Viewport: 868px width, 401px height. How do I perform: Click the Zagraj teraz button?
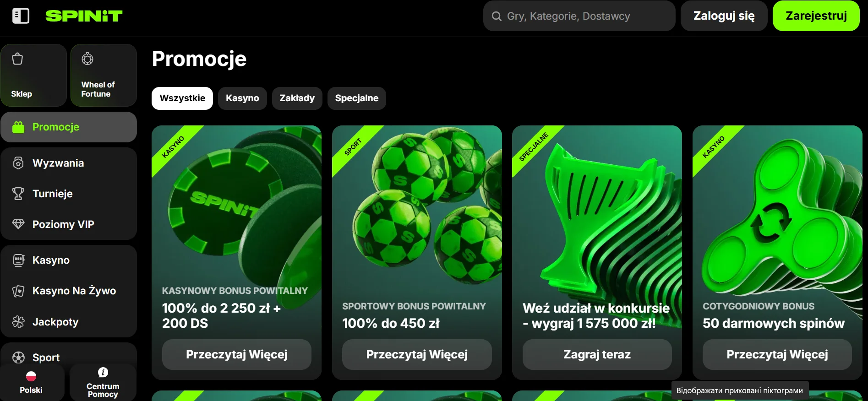[x=597, y=354]
